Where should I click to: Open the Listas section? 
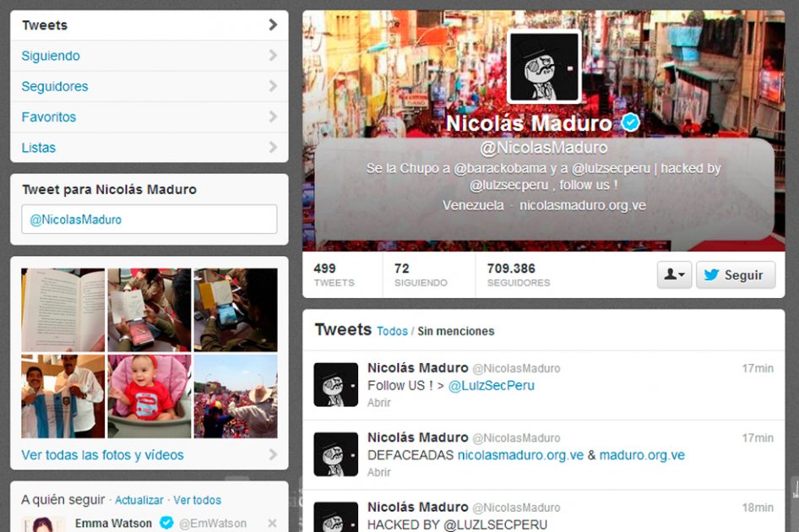(149, 147)
